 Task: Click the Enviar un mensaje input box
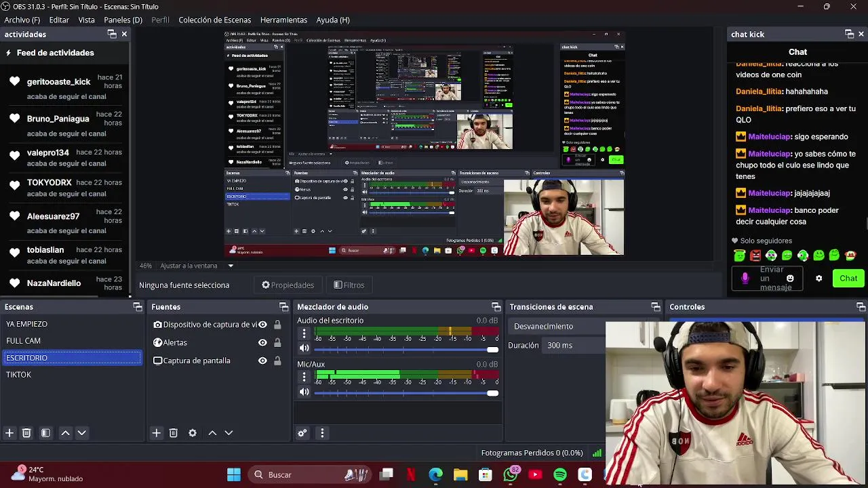click(x=767, y=279)
